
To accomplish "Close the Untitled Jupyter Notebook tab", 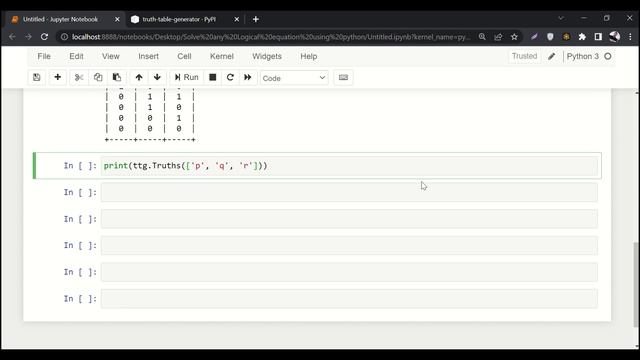I will point(117,19).
